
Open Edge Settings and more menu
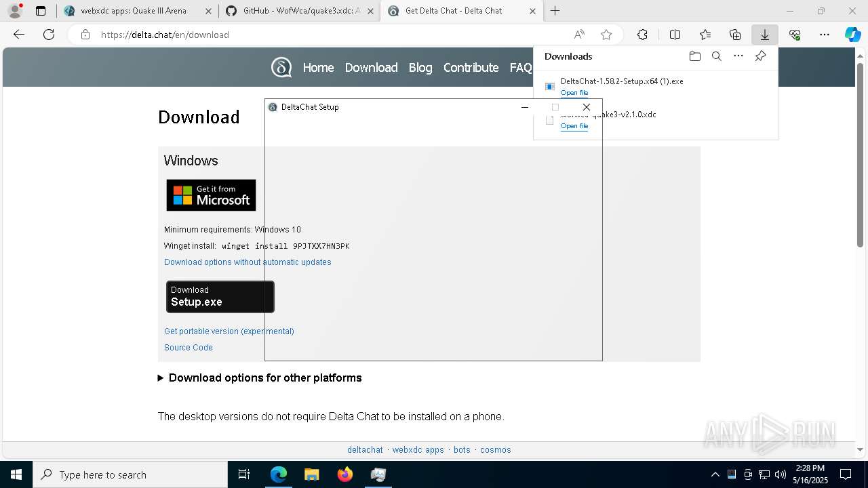click(x=825, y=35)
